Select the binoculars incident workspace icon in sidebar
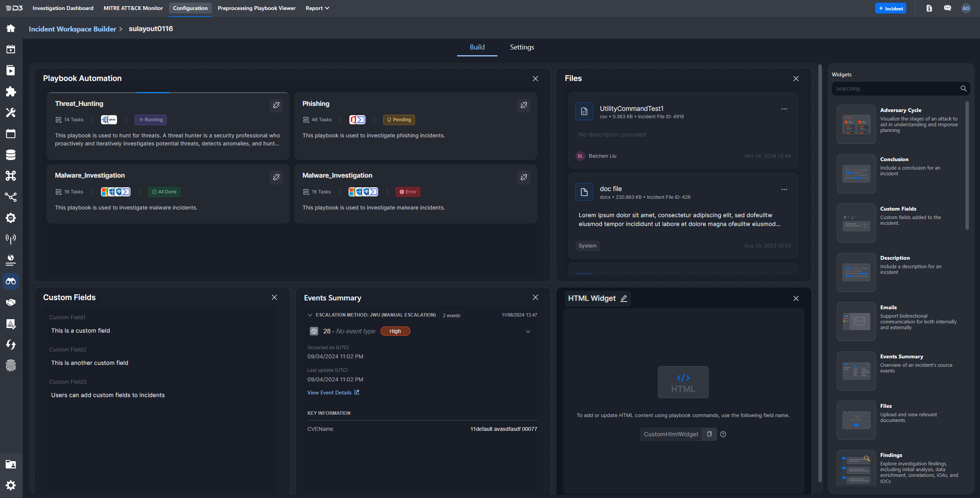This screenshot has height=498, width=980. point(11,281)
